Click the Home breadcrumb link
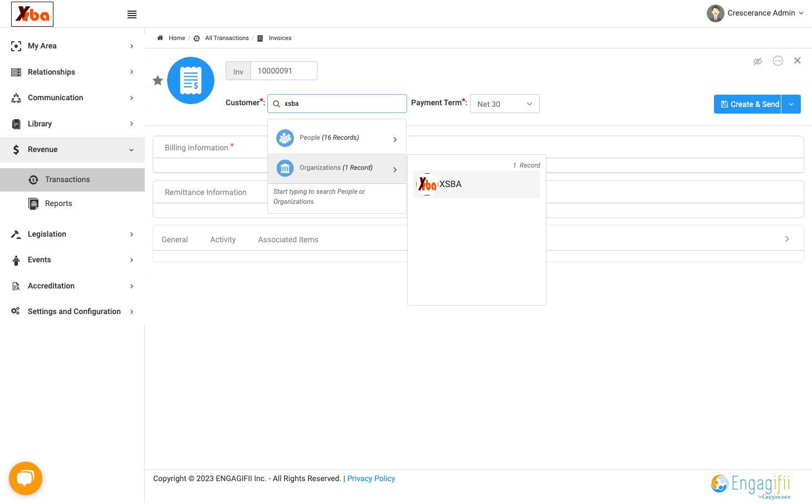The height and width of the screenshot is (504, 812). pos(177,38)
